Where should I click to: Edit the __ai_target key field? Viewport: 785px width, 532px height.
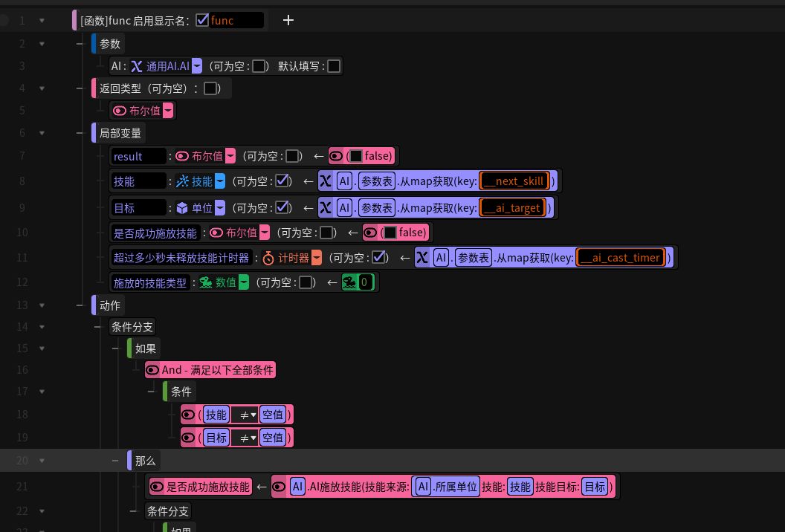[x=512, y=208]
